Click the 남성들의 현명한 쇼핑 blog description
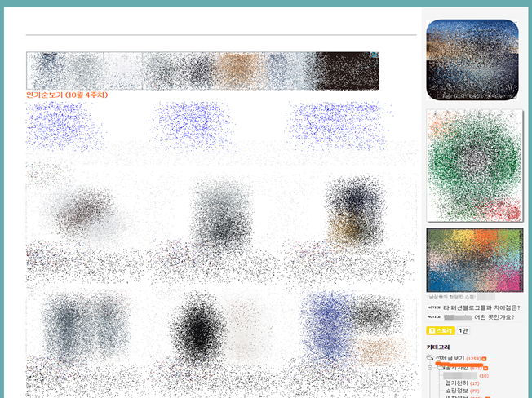Image resolution: width=532 pixels, height=398 pixels. point(452,297)
